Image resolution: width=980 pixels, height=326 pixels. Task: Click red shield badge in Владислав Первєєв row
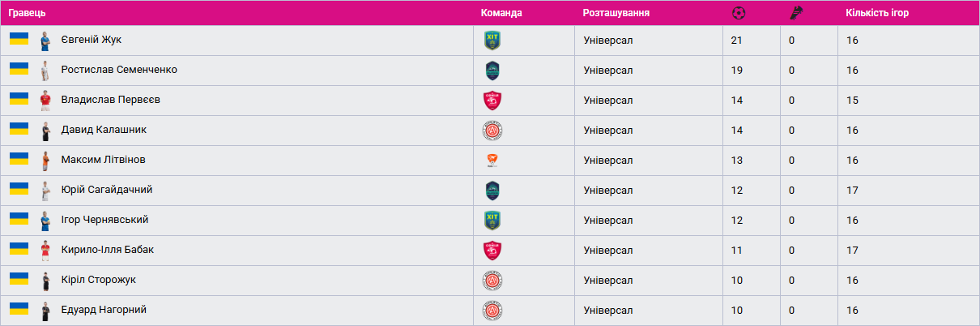point(492,101)
